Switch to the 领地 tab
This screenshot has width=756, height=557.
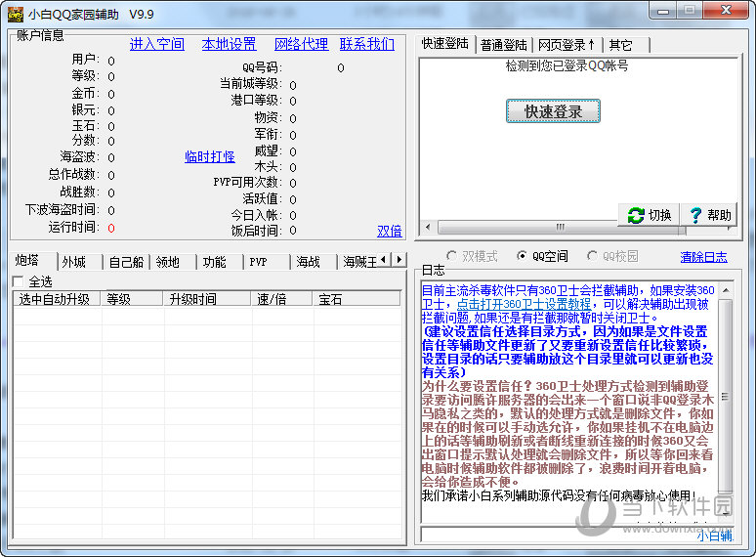[173, 262]
